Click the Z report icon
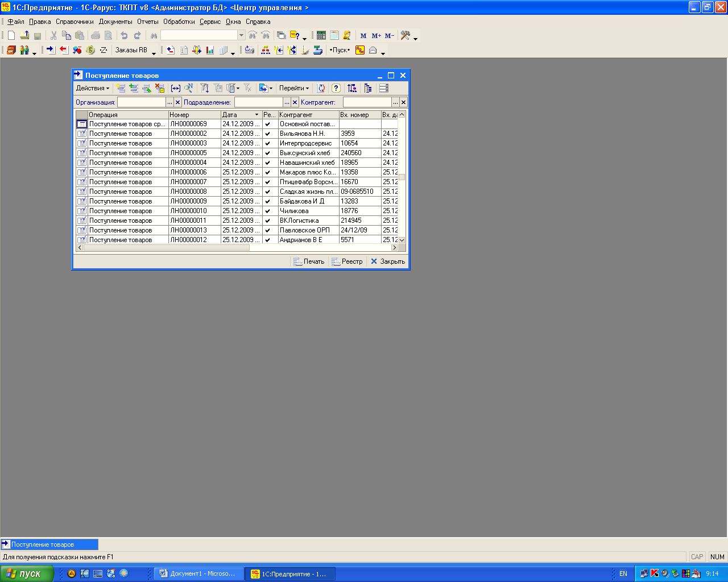 click(104, 50)
